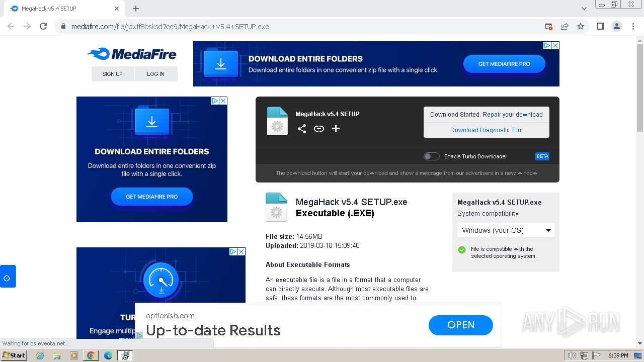Open the Download Diagnostic Tool link
Viewport: 644px width, 362px height.
click(x=487, y=130)
